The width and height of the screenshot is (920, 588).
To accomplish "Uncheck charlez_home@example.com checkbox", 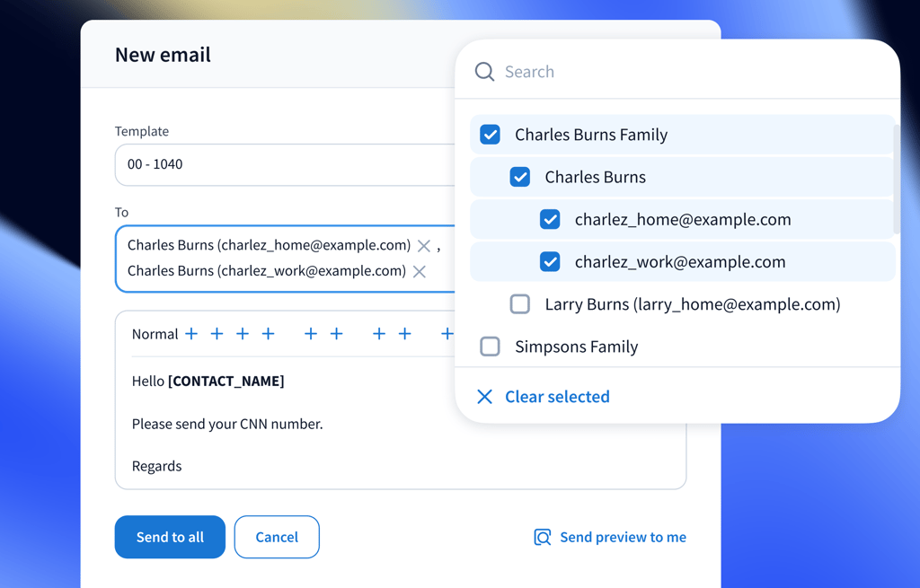I will point(550,219).
